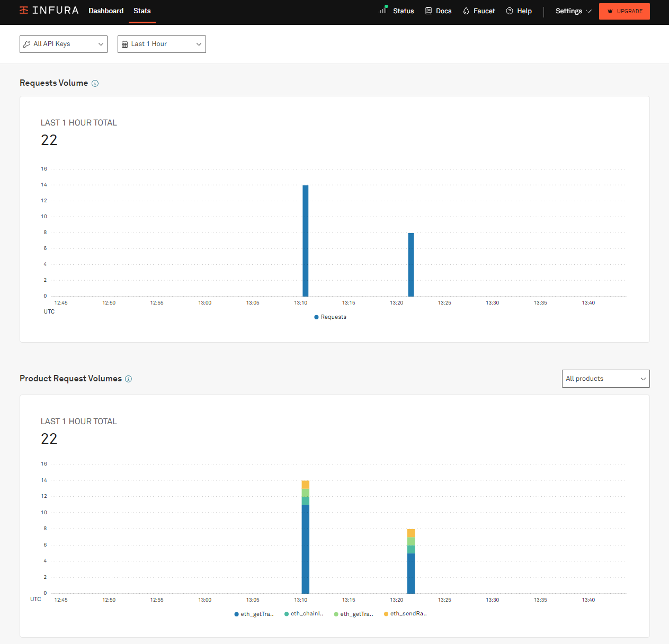Click the chevron next to Settings

(589, 11)
